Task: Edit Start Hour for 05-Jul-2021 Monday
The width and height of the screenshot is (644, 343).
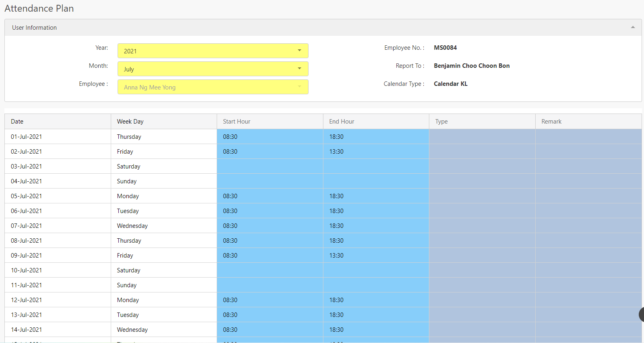Action: [270, 196]
